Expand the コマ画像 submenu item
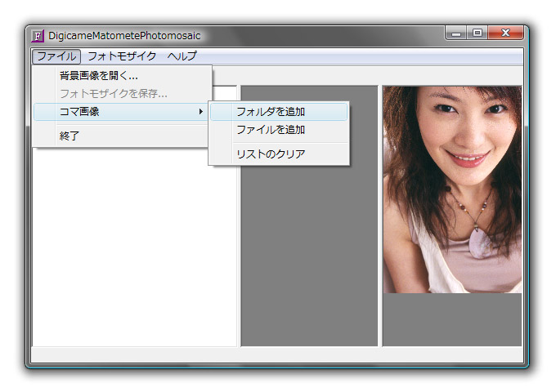 (121, 112)
